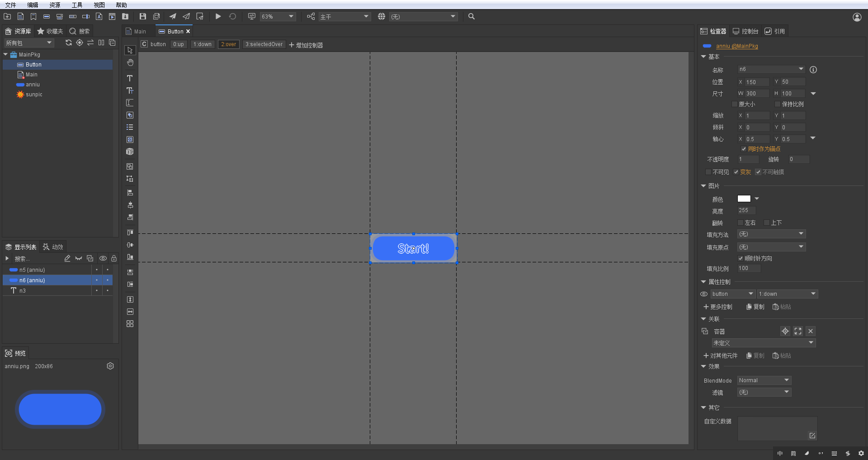Click the locate container target icon
This screenshot has height=460, width=868.
[x=785, y=331]
